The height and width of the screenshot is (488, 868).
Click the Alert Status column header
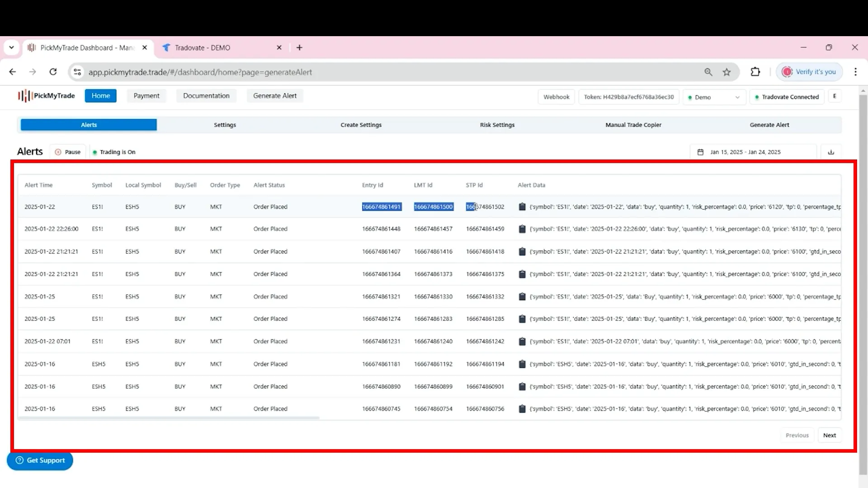coord(269,185)
